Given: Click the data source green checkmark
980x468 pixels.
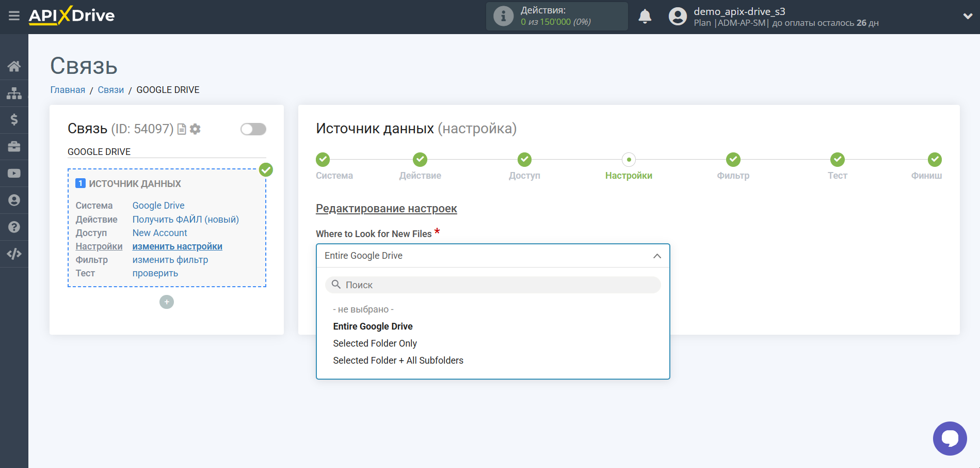Looking at the screenshot, I should [x=266, y=169].
